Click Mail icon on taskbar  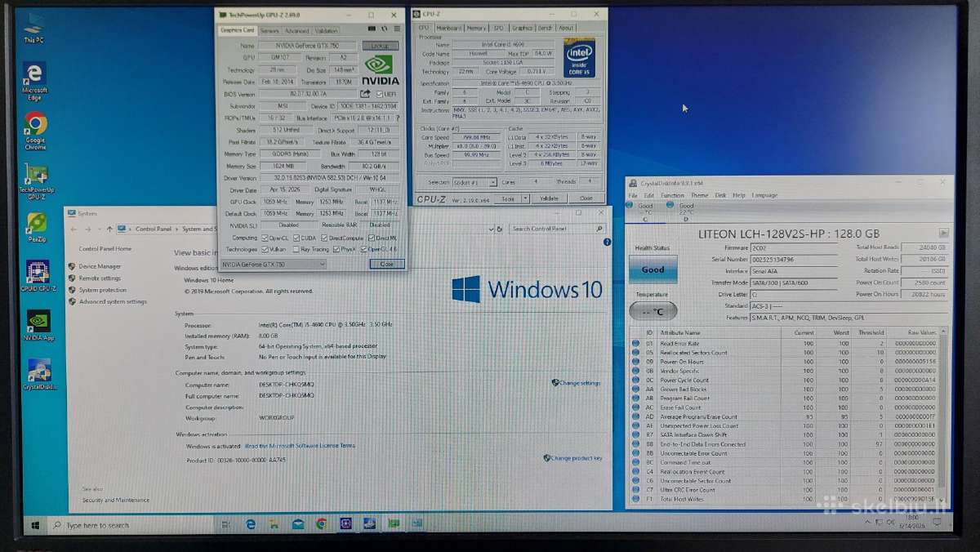click(x=297, y=523)
